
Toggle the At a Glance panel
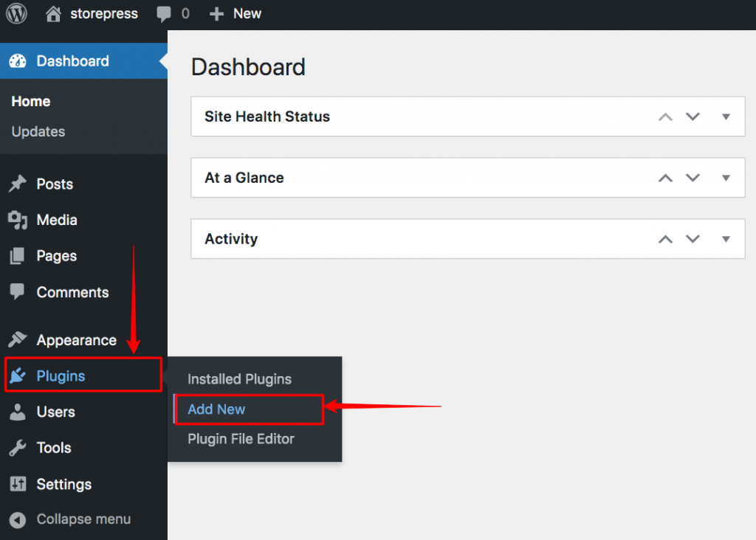pyautogui.click(x=726, y=178)
